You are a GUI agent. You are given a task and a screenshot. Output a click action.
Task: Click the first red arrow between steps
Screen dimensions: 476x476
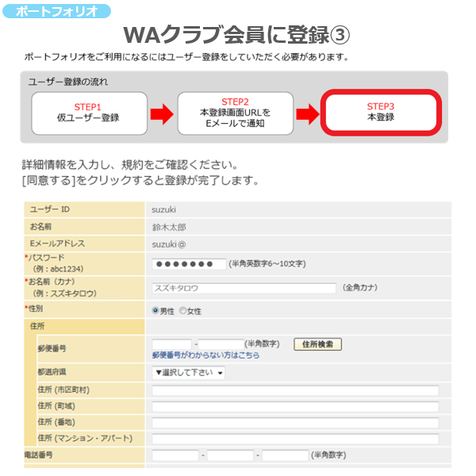162,114
